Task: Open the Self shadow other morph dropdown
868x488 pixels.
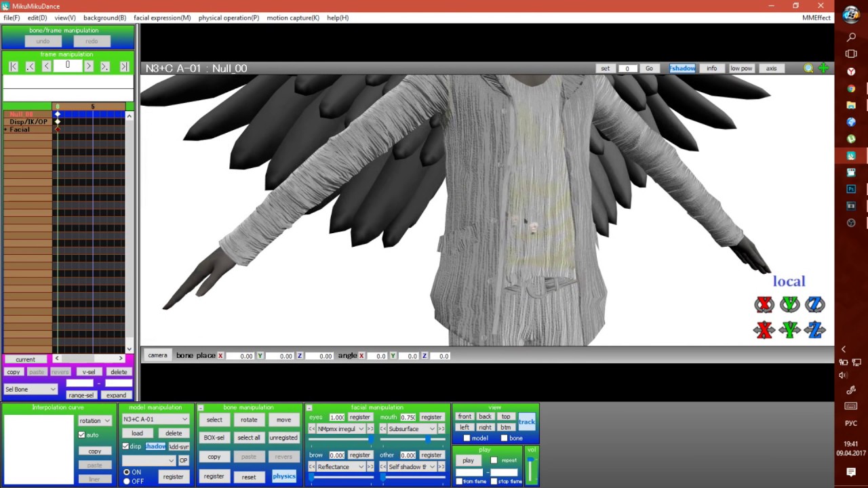Action: click(412, 467)
